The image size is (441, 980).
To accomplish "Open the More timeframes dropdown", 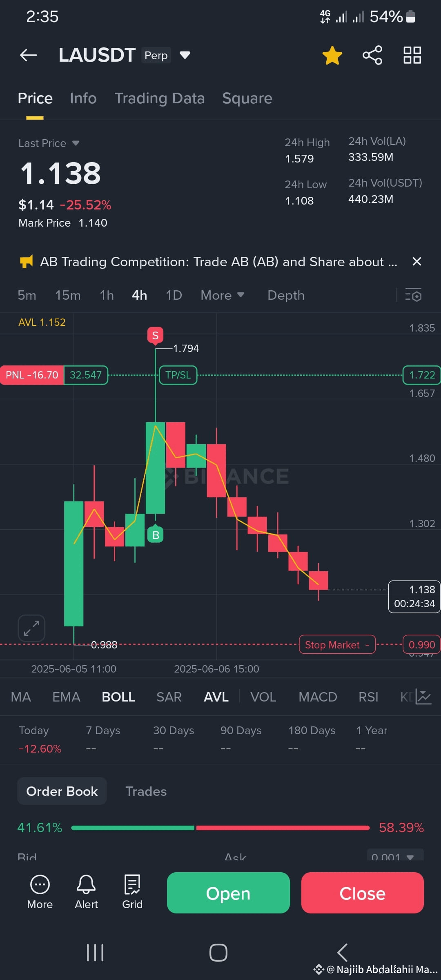I will coord(223,295).
